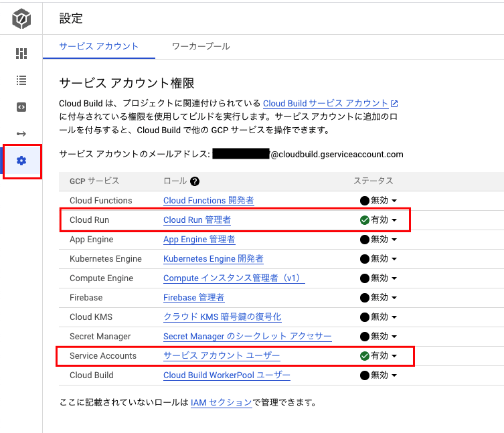
Task: Open the Cloud Build サービス アカウント link
Action: (325, 104)
